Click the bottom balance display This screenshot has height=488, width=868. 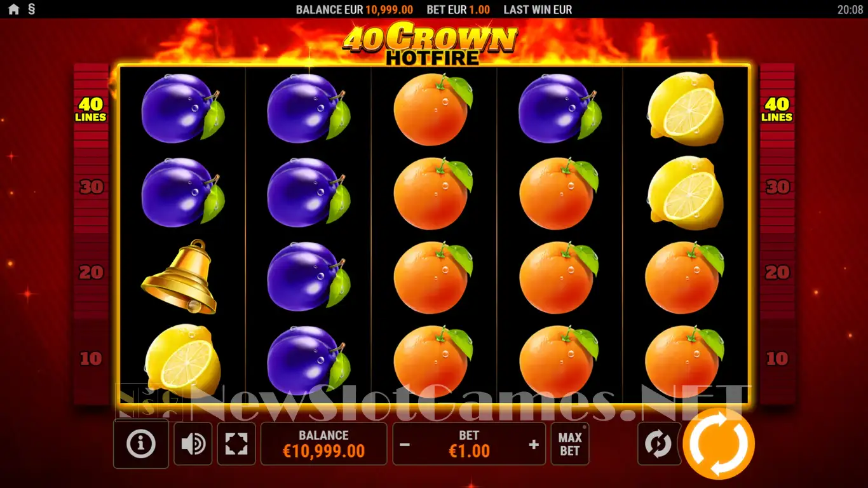[x=324, y=444]
